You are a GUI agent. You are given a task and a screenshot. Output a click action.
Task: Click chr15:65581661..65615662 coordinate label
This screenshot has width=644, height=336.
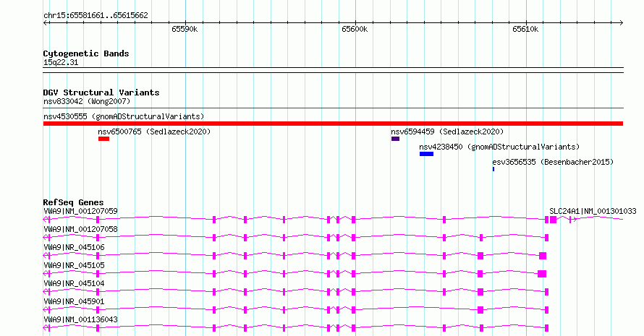point(96,15)
